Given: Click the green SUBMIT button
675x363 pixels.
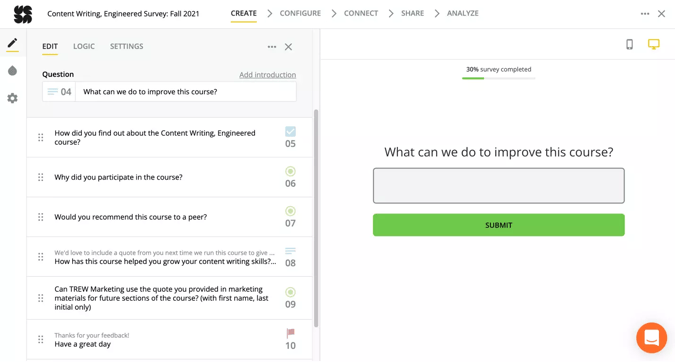Looking at the screenshot, I should point(499,225).
